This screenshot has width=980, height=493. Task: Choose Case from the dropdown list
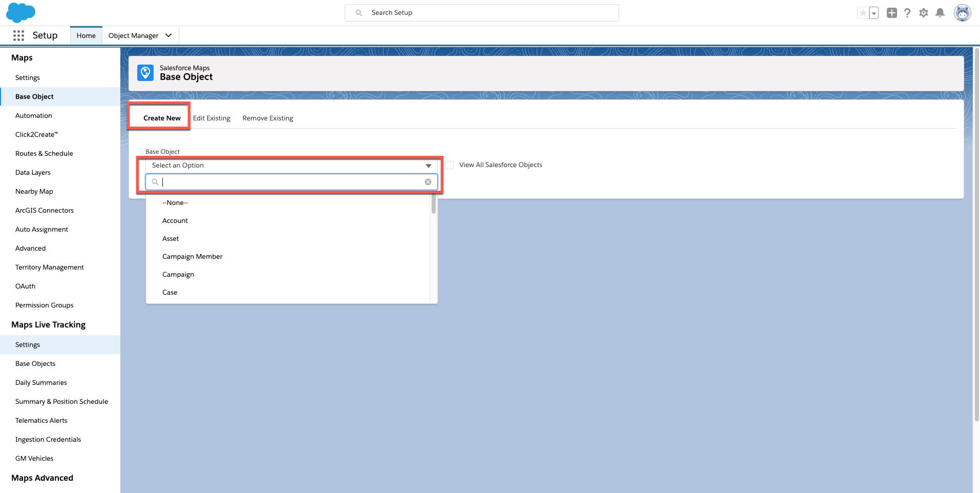click(288, 293)
